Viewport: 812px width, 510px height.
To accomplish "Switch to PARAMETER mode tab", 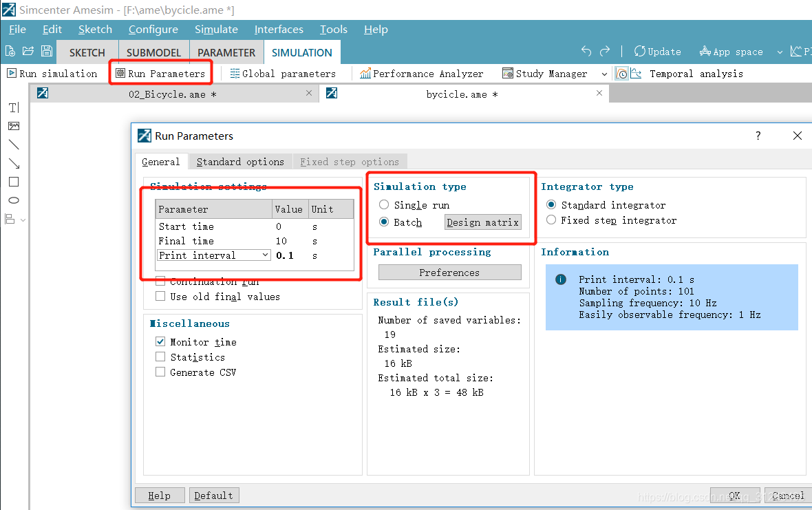I will click(x=226, y=53).
